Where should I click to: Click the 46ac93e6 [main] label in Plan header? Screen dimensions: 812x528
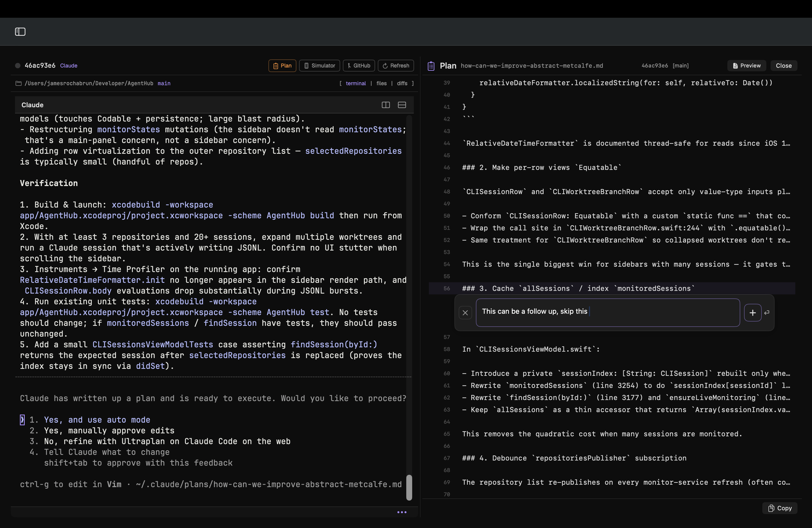[665, 66]
